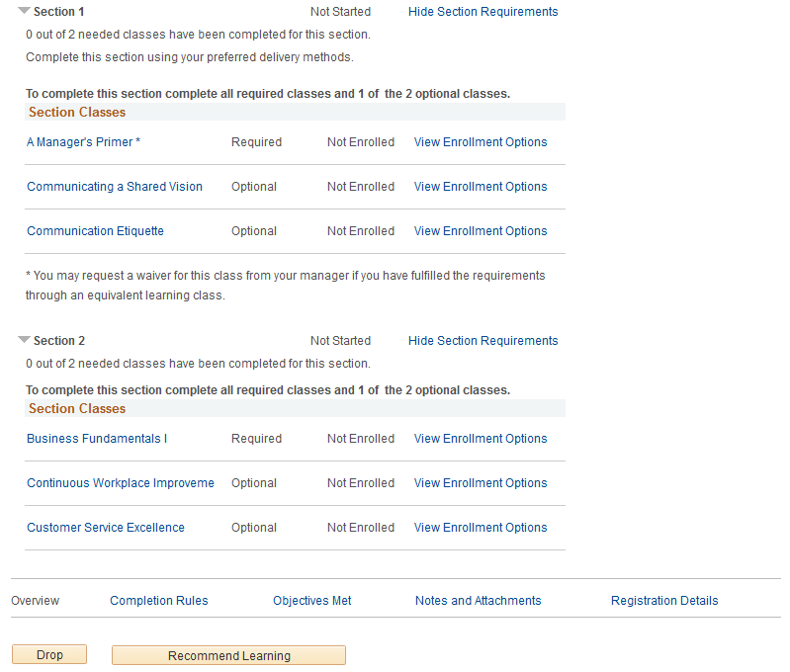View Enrollment Options for Business Fundamentals I
The height and width of the screenshot is (672, 790).
481,438
